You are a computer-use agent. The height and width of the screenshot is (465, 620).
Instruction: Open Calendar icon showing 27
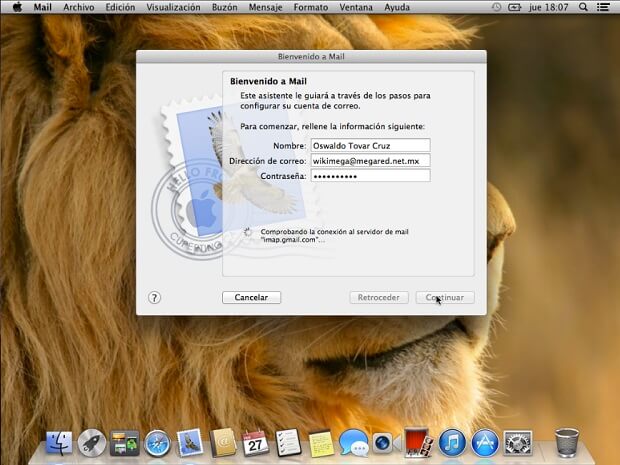pyautogui.click(x=255, y=443)
